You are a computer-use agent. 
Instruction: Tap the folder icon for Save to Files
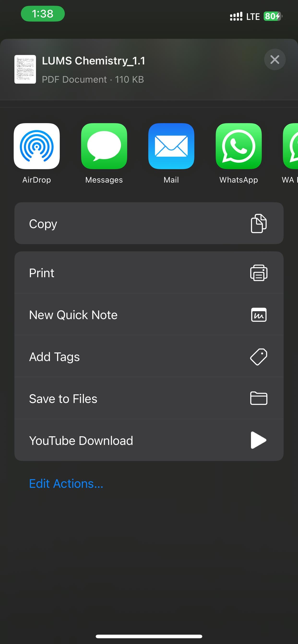(259, 398)
